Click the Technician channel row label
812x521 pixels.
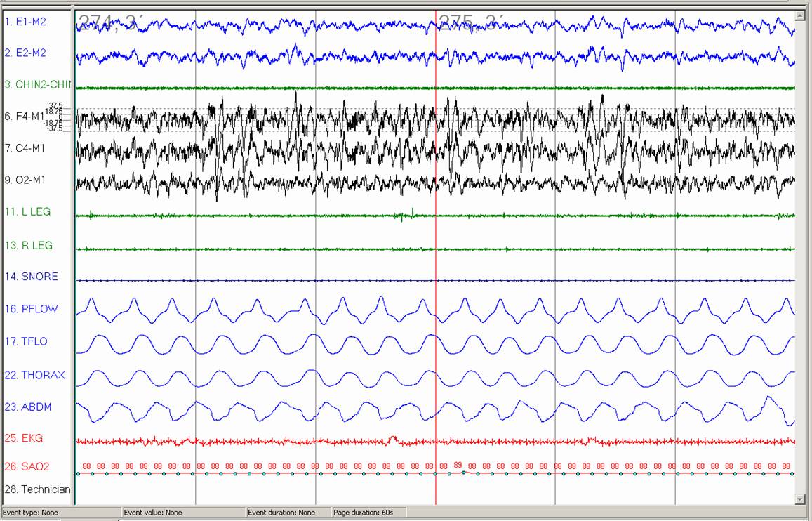37,489
